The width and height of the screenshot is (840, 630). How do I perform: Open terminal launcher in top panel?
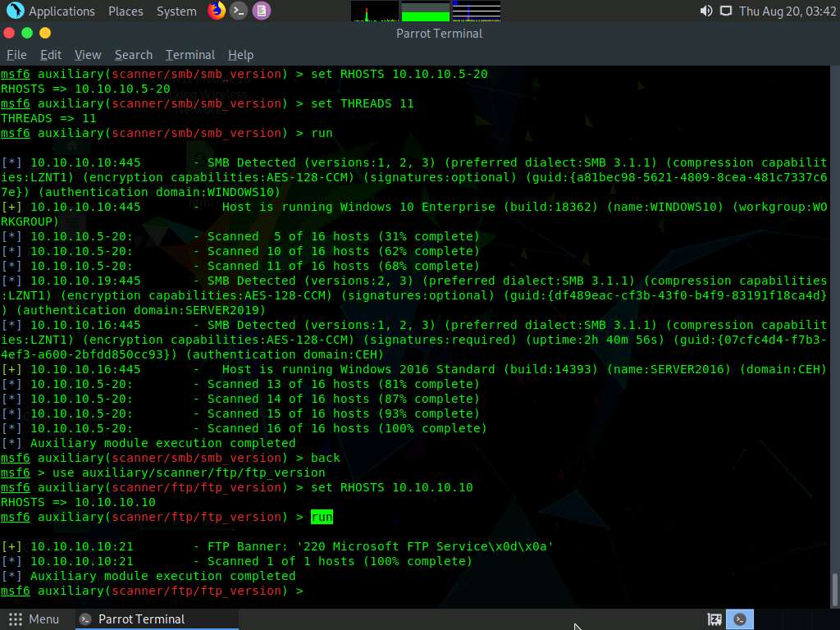coord(239,10)
